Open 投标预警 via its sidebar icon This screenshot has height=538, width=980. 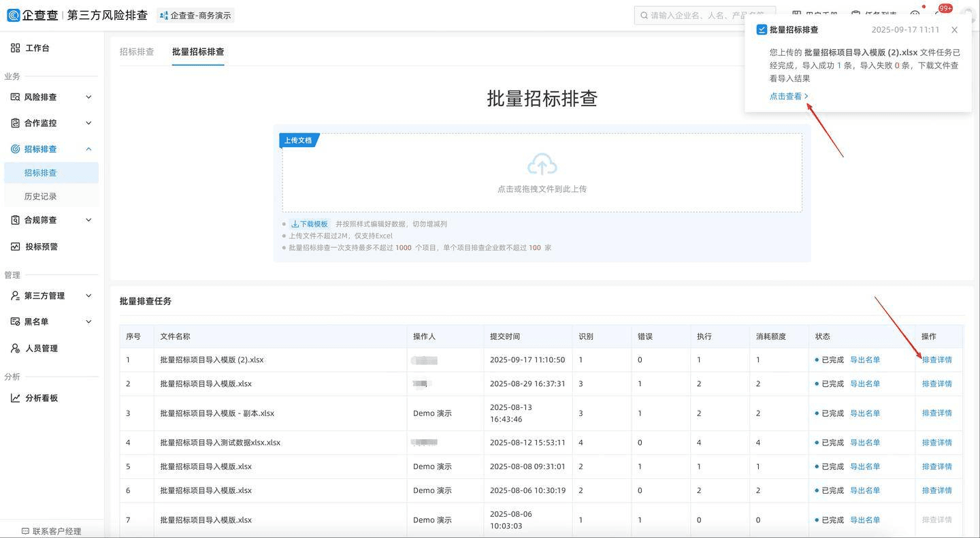(x=15, y=247)
